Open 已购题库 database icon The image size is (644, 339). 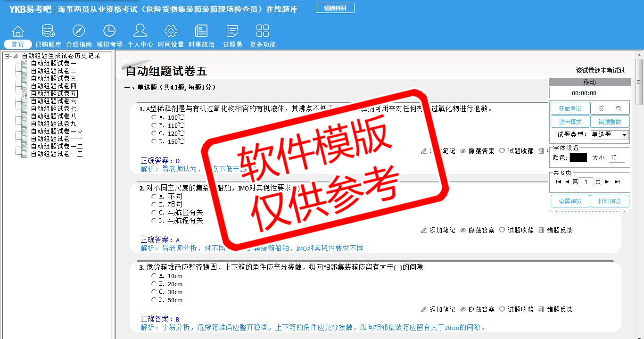point(48,32)
